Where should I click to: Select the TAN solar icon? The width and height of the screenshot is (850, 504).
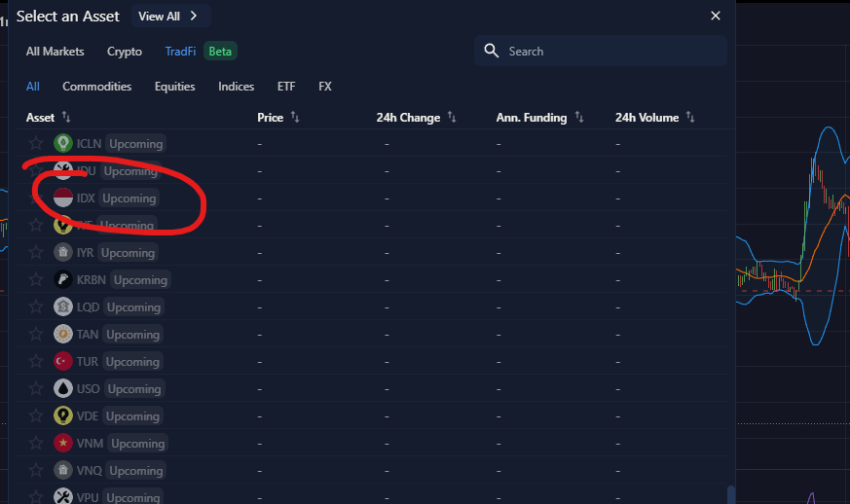point(63,334)
